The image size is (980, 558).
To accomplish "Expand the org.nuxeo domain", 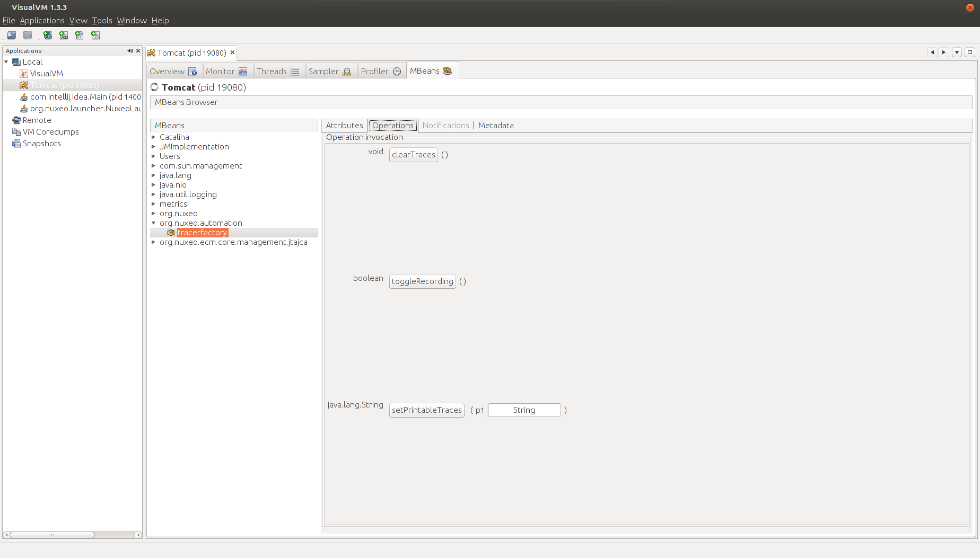I will tap(153, 214).
